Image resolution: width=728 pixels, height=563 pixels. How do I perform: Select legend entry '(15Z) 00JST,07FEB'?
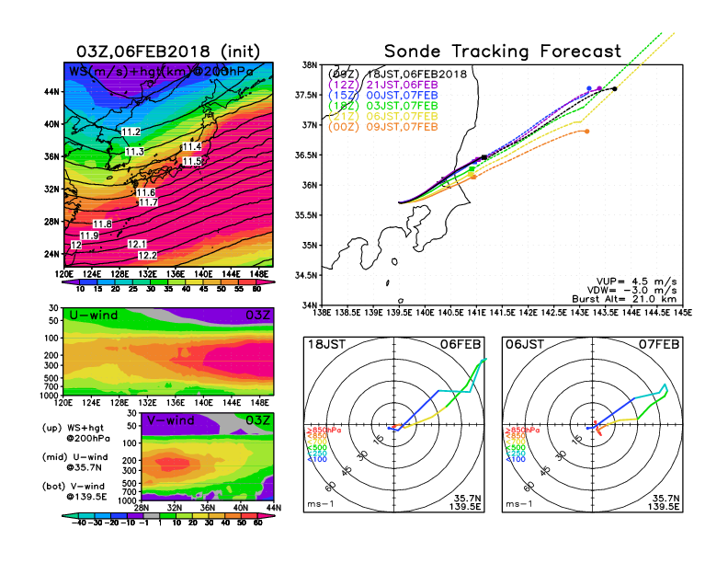[383, 96]
